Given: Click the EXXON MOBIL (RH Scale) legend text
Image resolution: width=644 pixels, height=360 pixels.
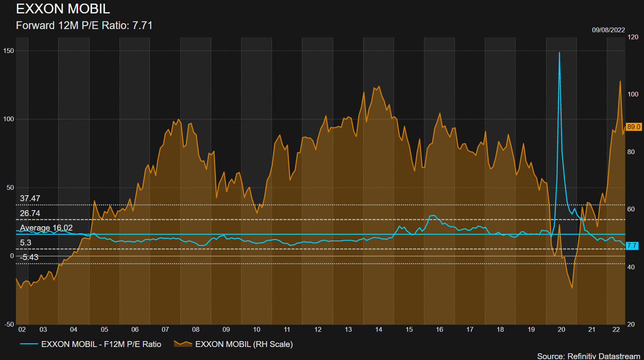Looking at the screenshot, I should click(x=244, y=344).
